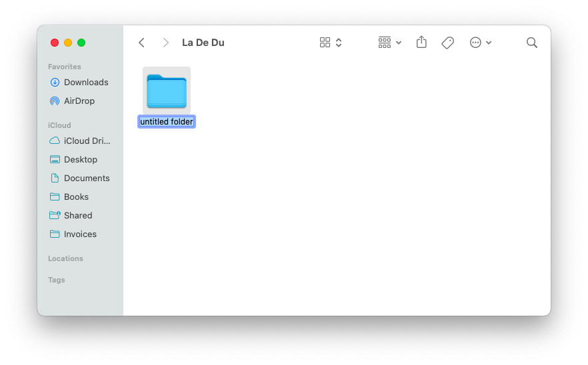Viewport: 588px width, 365px height.
Task: Click the Tags section header
Action: click(57, 280)
